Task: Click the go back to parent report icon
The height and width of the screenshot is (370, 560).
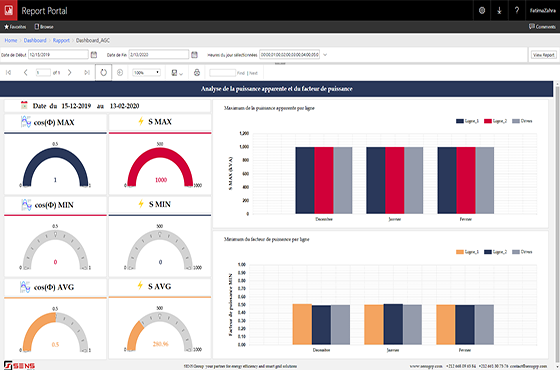Action: [x=120, y=72]
